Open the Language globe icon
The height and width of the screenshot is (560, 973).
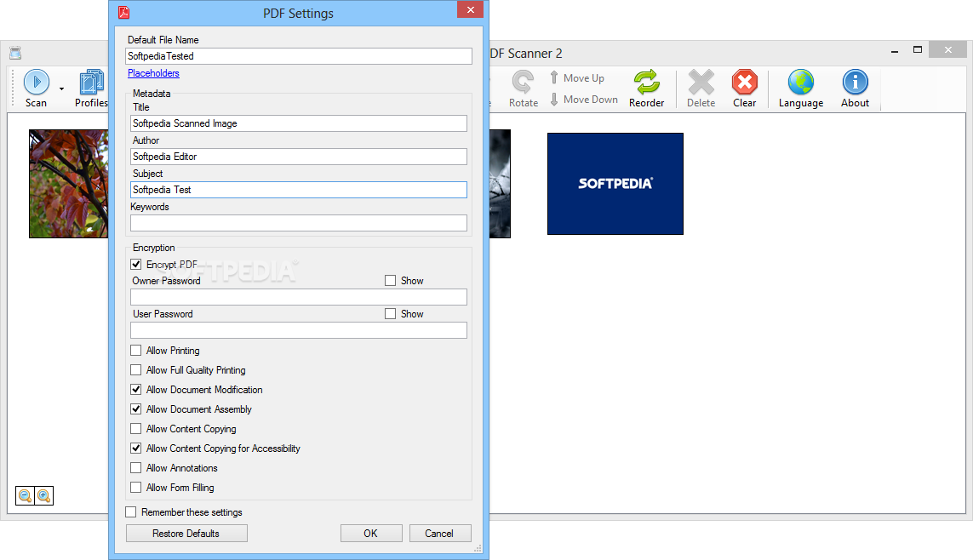801,82
